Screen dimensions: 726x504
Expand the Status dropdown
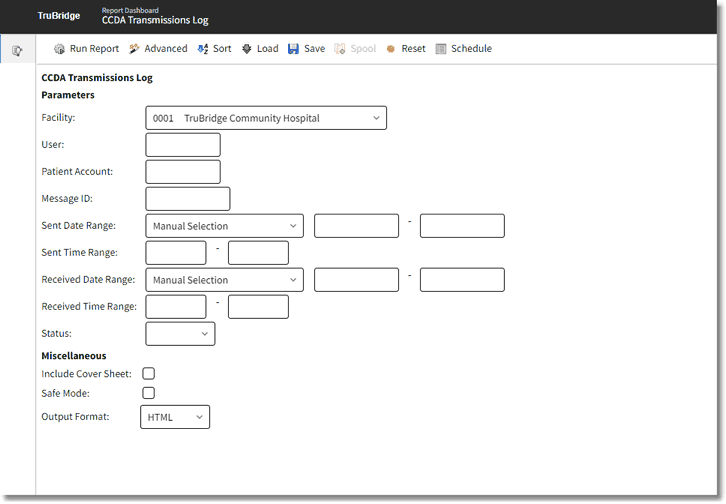click(180, 333)
